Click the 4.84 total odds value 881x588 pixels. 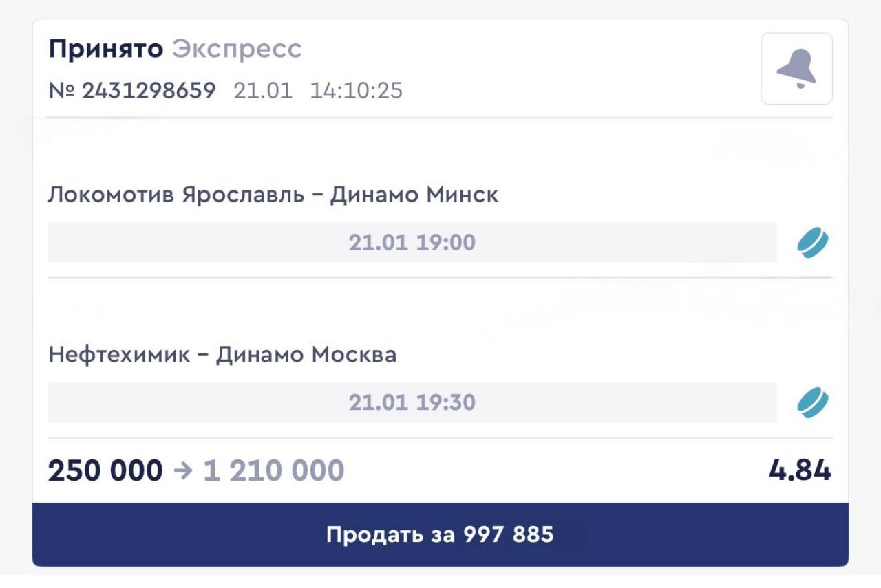800,471
